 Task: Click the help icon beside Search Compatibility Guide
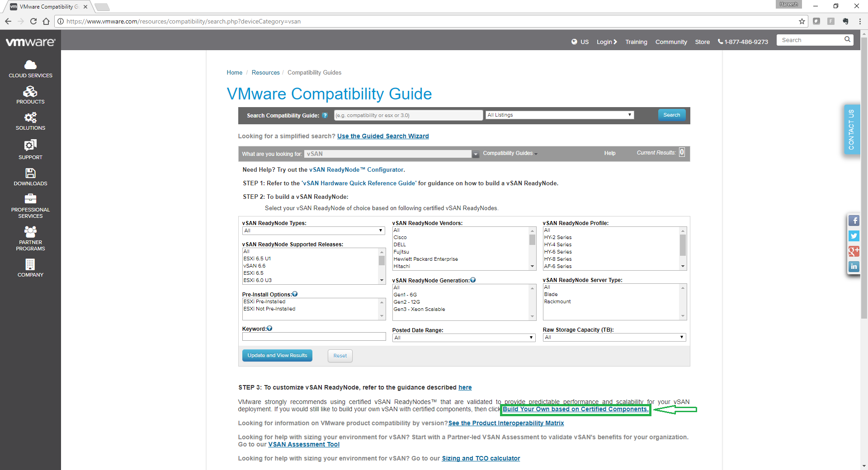(x=325, y=116)
